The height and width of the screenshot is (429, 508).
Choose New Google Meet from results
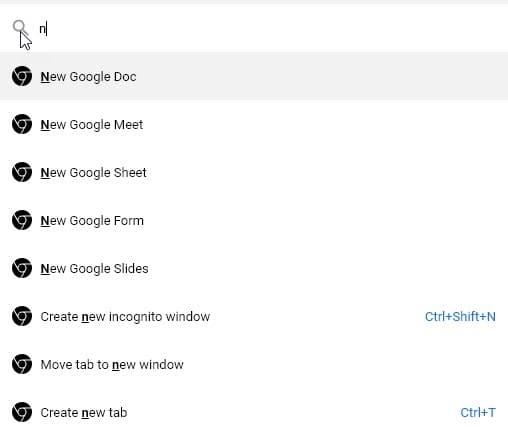[254, 124]
